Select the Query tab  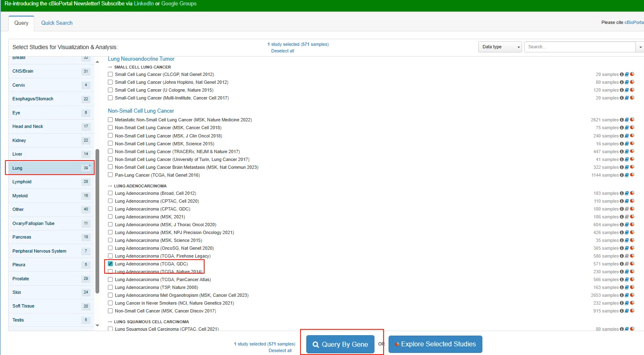click(x=21, y=23)
